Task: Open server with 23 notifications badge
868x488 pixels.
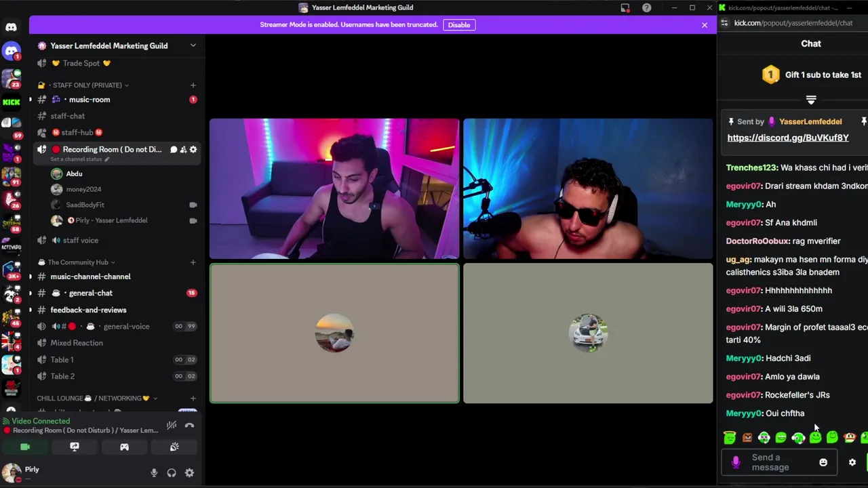Action: click(x=11, y=78)
